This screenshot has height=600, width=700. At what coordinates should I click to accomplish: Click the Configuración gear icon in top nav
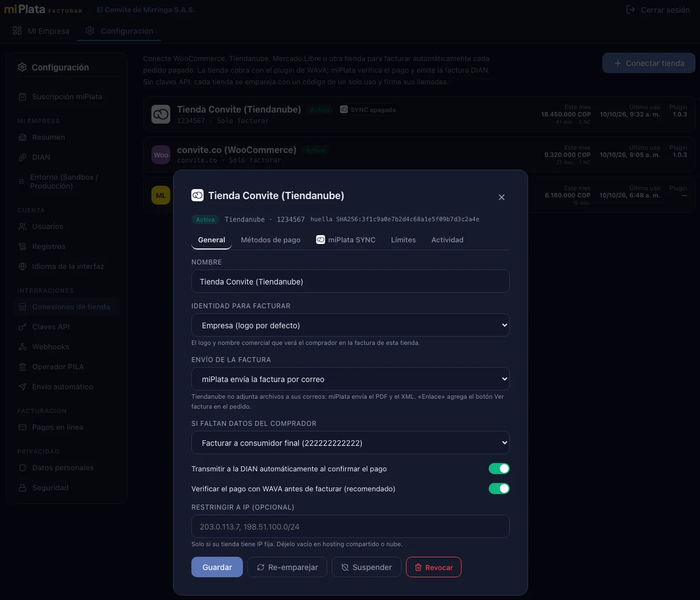point(90,30)
